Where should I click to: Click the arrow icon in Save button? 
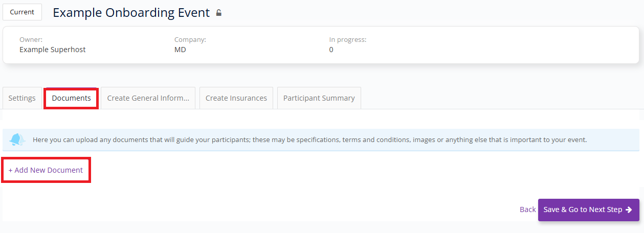(x=629, y=209)
